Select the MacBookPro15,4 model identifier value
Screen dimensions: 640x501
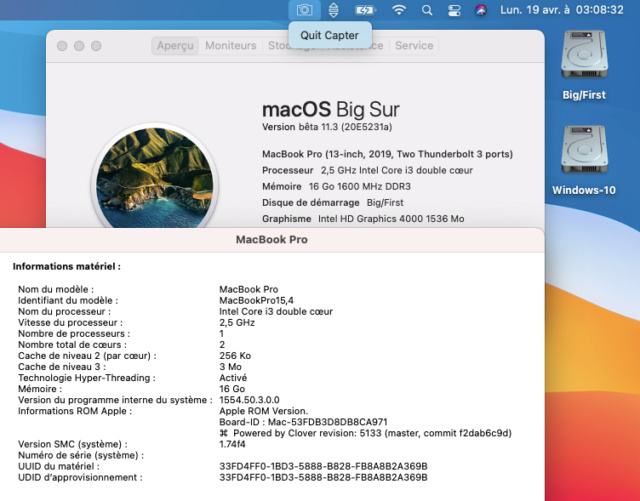(256, 301)
